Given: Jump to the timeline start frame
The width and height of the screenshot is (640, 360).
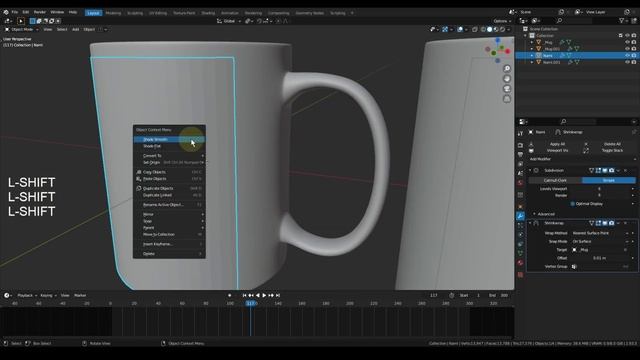Looking at the screenshot, I should [x=244, y=295].
